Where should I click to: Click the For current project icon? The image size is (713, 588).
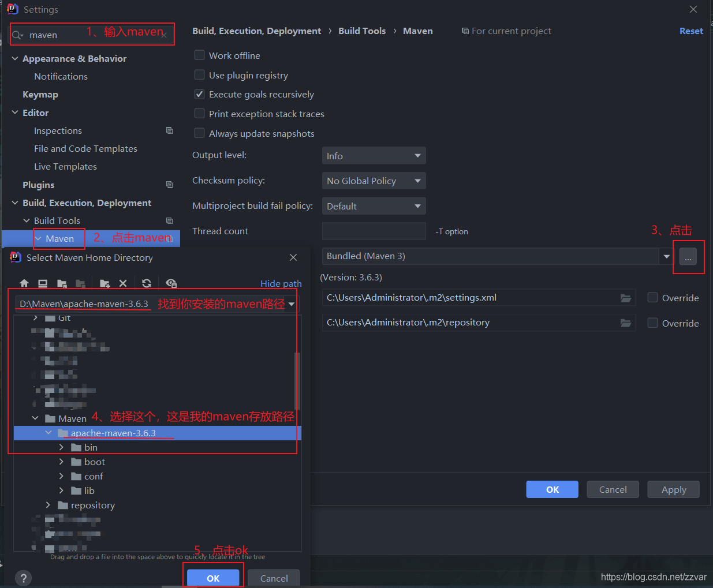point(465,31)
